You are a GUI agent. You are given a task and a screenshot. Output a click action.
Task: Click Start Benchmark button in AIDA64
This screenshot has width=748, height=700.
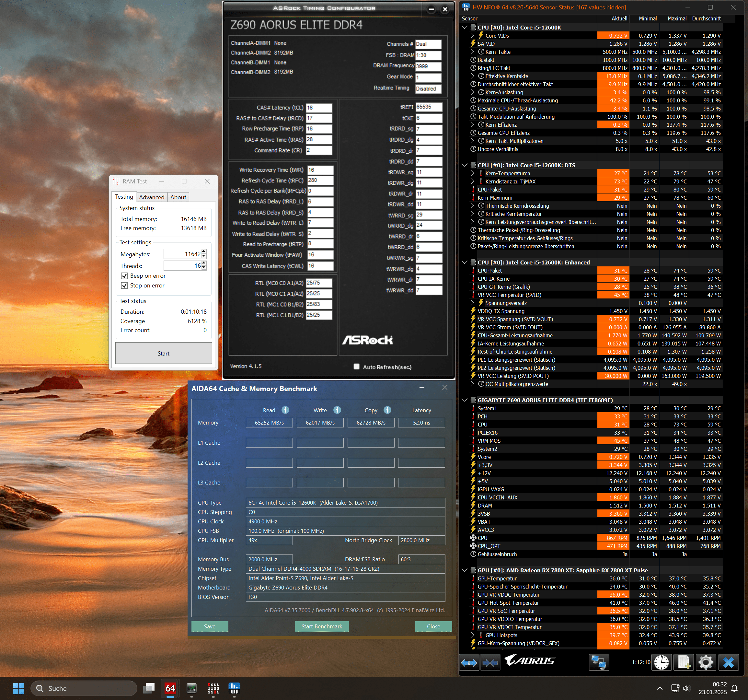pyautogui.click(x=322, y=626)
